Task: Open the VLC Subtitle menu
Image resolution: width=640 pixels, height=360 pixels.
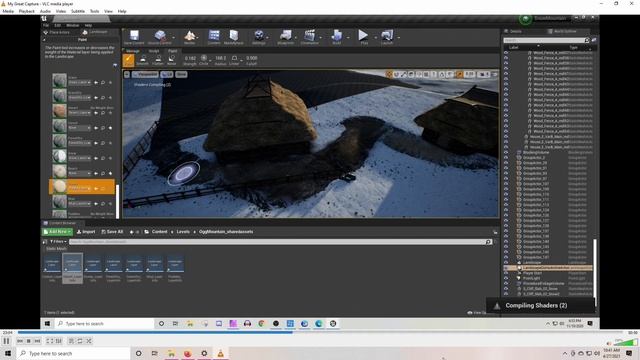Action: pyautogui.click(x=78, y=11)
